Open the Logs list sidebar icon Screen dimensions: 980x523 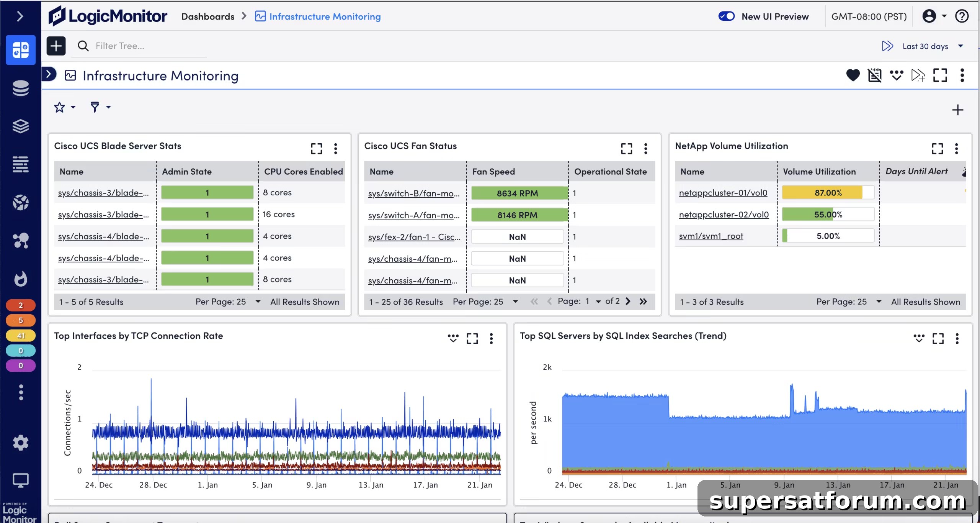point(21,164)
